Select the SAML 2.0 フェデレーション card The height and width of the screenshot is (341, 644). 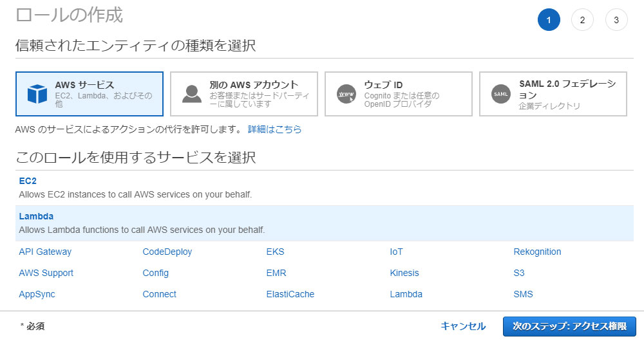coord(553,94)
